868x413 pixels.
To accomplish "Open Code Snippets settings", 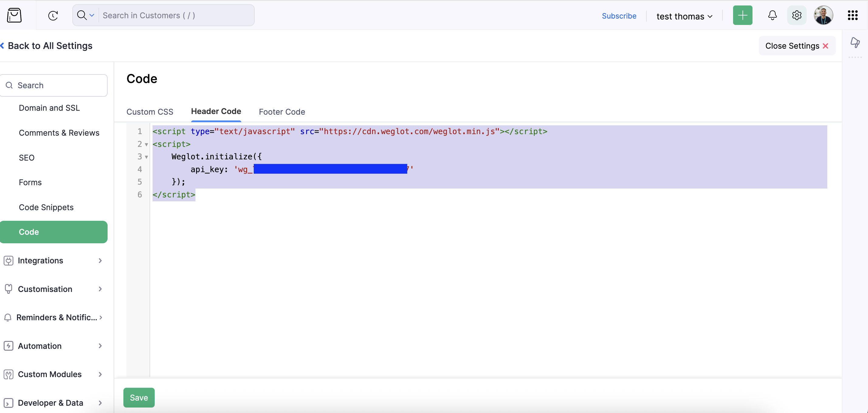I will coord(46,207).
